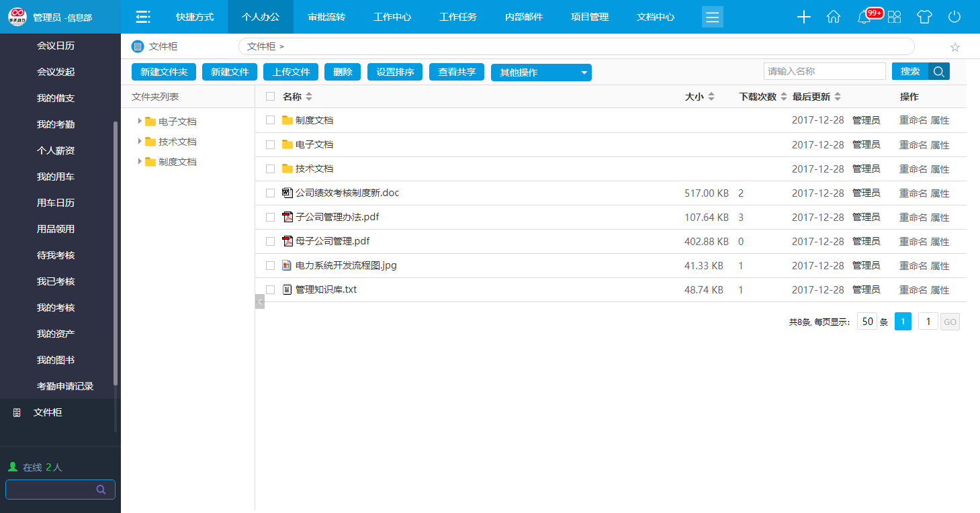Viewport: 980px width, 513px height.
Task: Expand the 制度文档 tree folder arrow
Action: tap(140, 162)
